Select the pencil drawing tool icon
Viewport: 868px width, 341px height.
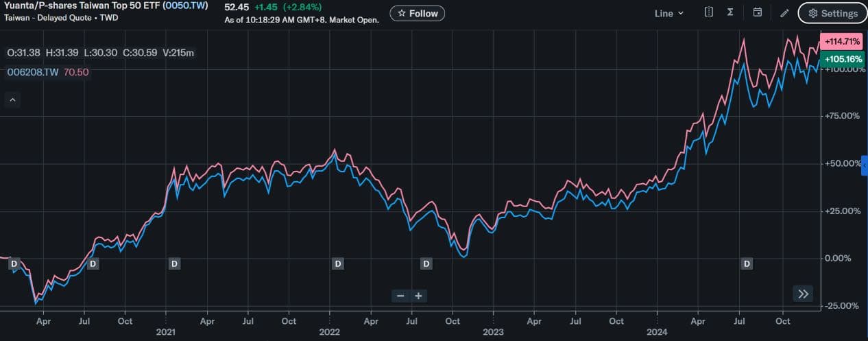tap(785, 13)
